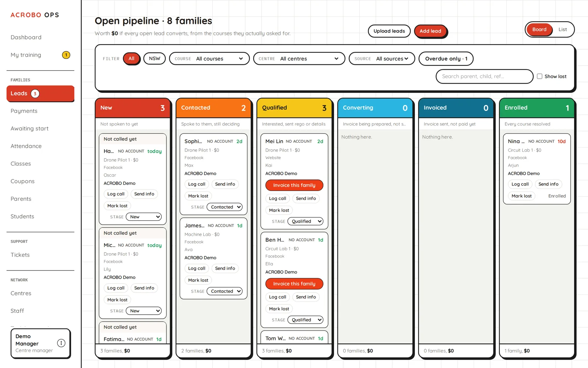Click Send info on James... card
The height and width of the screenshot is (368, 588).
pos(225,268)
